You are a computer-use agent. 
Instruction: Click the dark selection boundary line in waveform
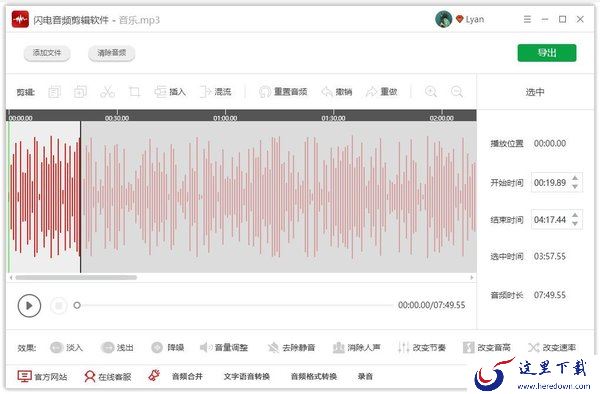click(80, 197)
